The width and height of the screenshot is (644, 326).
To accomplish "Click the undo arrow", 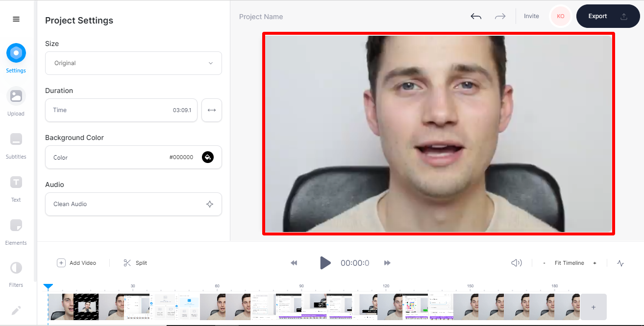I will 476,16.
